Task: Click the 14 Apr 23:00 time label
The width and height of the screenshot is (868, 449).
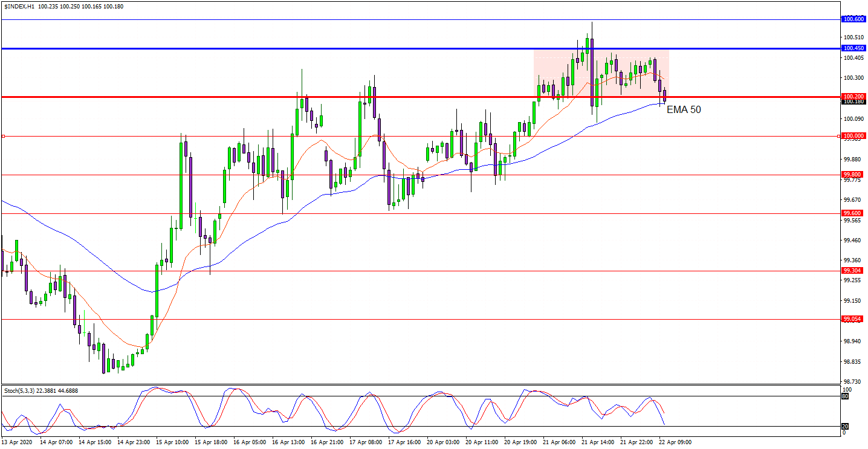Action: (134, 442)
